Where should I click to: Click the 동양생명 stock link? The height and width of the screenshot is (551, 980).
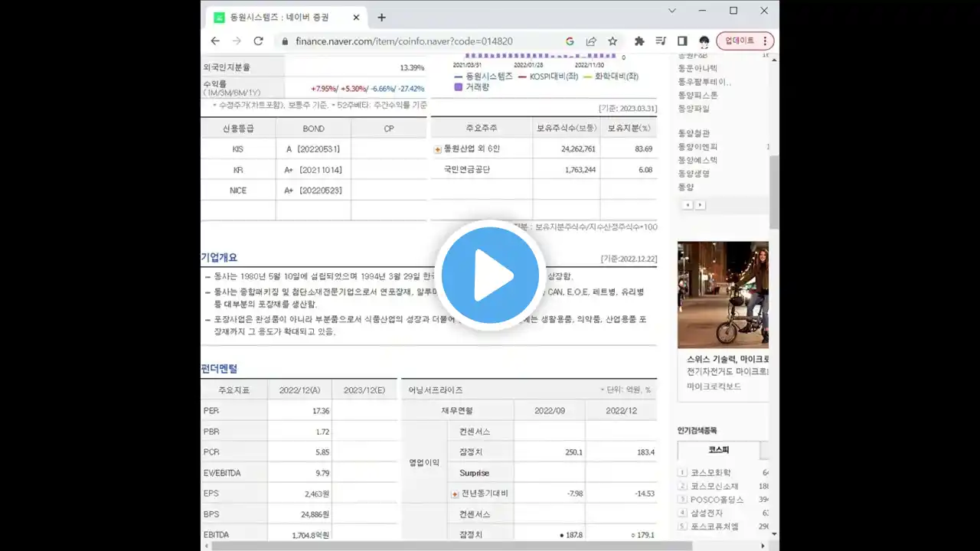tap(693, 174)
